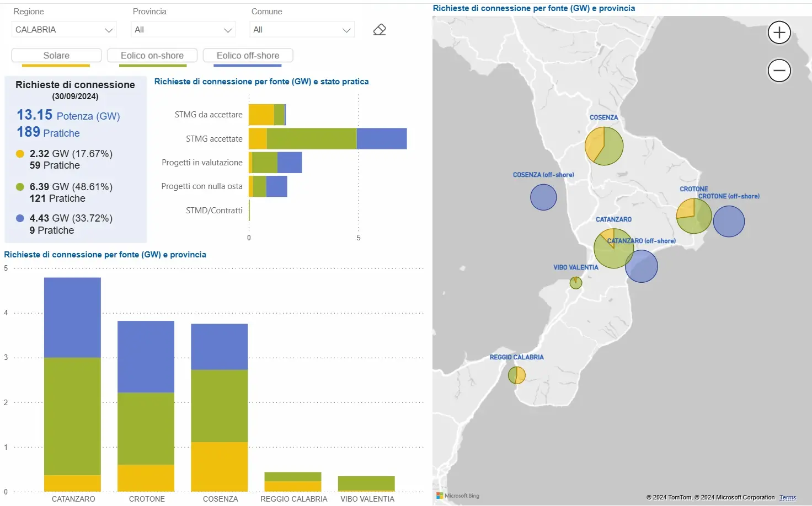Zoom in on the map
812x506 pixels.
coord(779,33)
